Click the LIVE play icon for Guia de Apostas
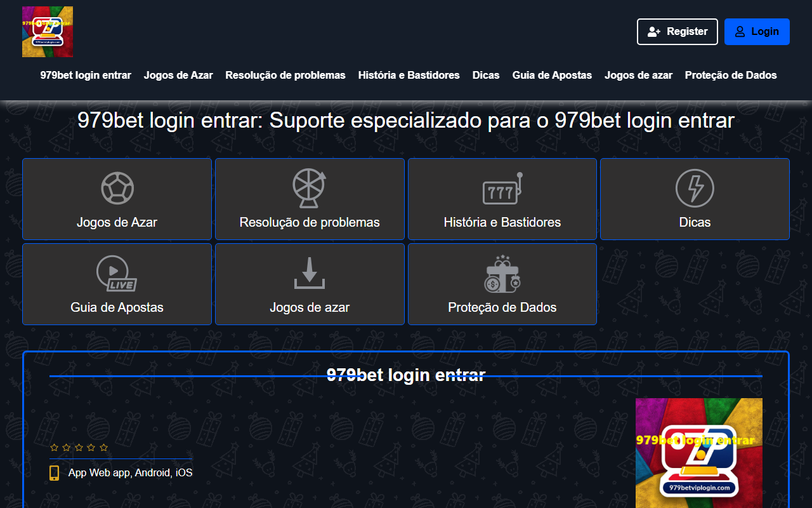The width and height of the screenshot is (812, 508). (117, 273)
